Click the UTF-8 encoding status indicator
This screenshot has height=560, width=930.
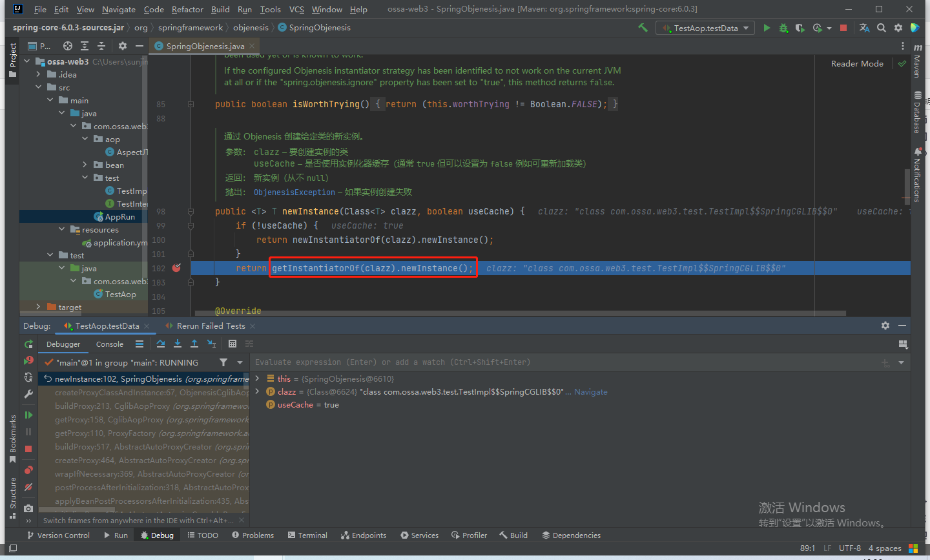[849, 548]
